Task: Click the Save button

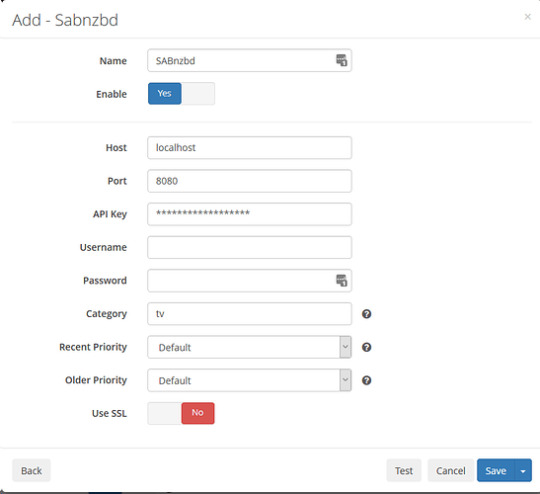Action: coord(496,471)
